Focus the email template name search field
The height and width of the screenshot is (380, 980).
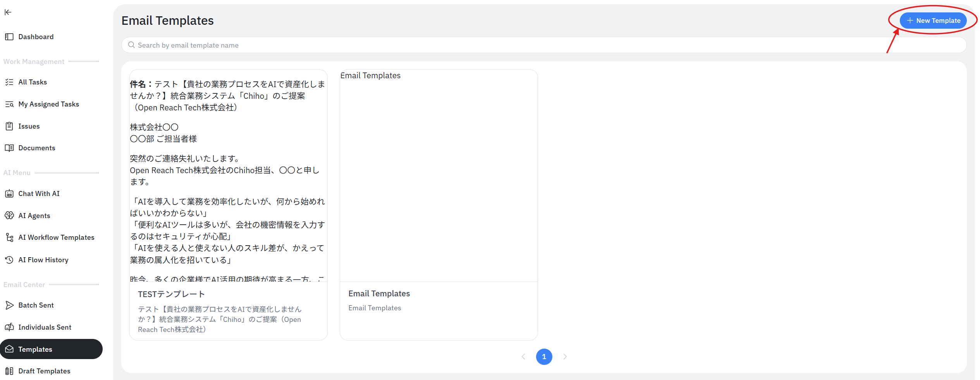(x=542, y=45)
